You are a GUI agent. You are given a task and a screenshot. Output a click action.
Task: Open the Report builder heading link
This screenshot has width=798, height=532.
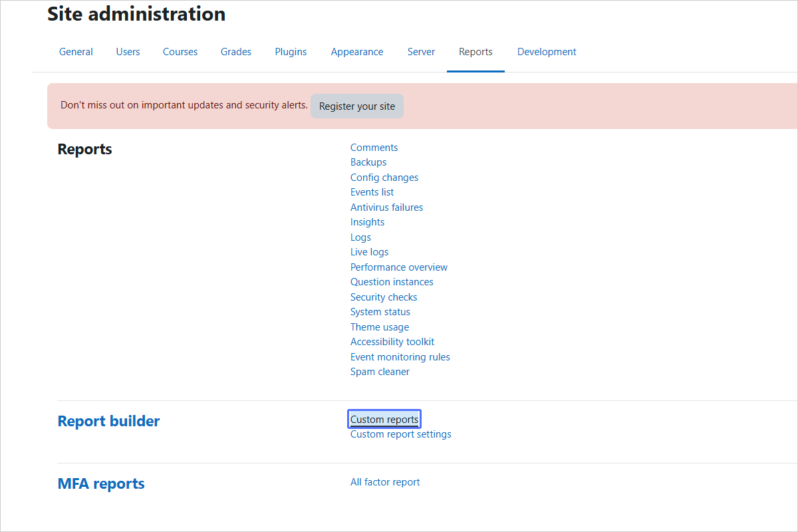pyautogui.click(x=109, y=421)
